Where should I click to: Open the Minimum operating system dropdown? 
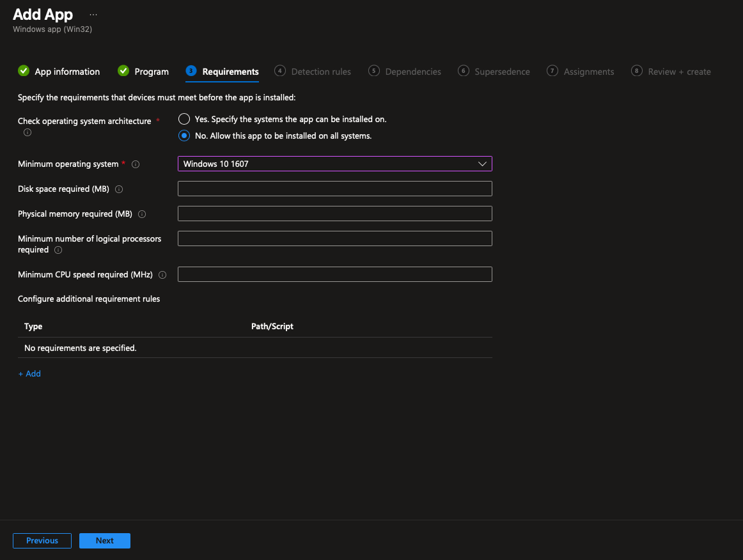(x=334, y=164)
